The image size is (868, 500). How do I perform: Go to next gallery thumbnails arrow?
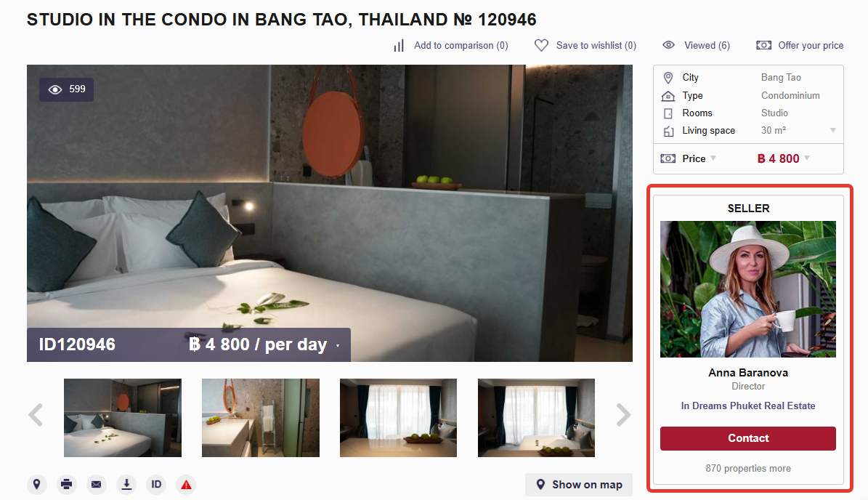point(623,415)
